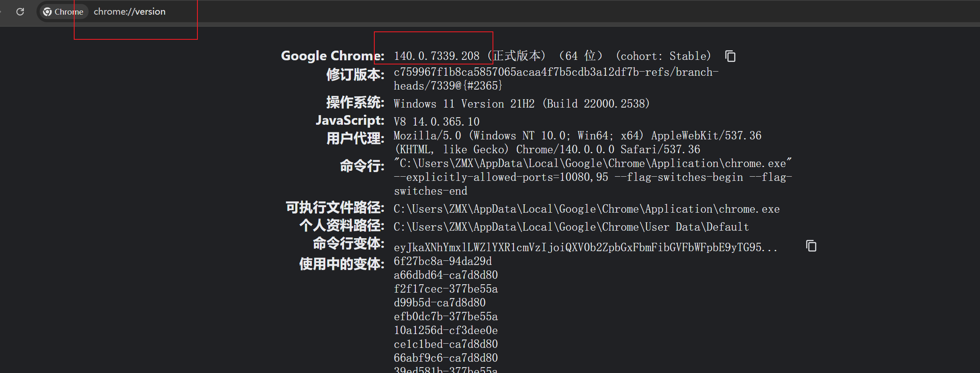Click variation "ce1c1bed-ca7d8d80"
The height and width of the screenshot is (373, 980).
[446, 344]
